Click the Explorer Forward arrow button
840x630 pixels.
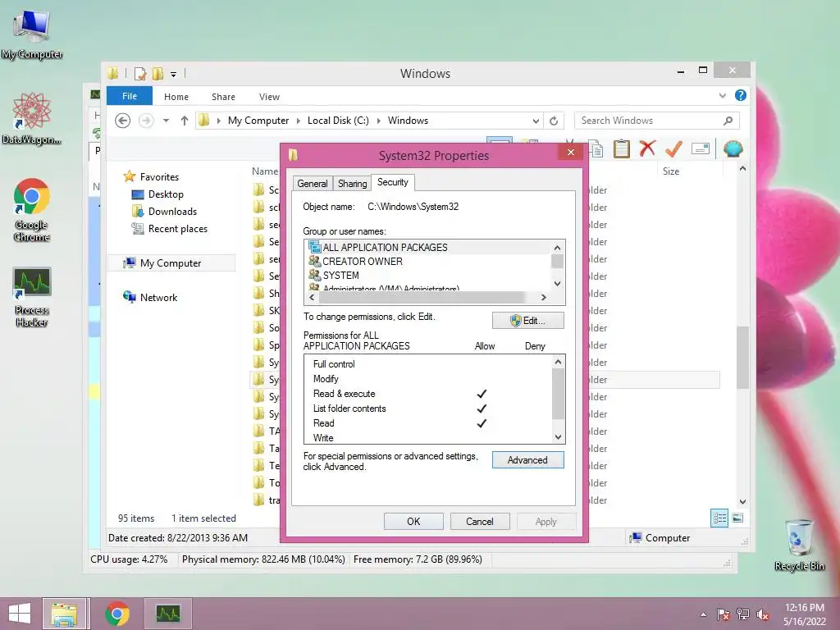[146, 121]
